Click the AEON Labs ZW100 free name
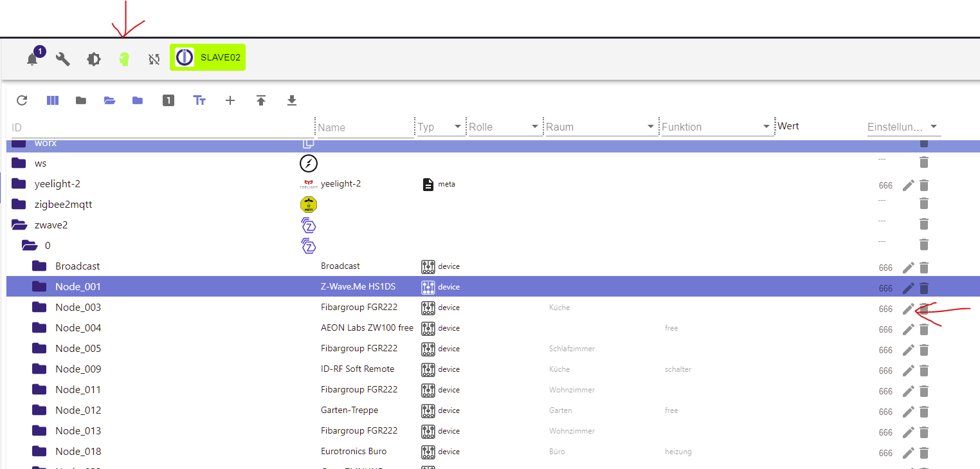Viewport: 980px width, 469px height. (x=367, y=327)
